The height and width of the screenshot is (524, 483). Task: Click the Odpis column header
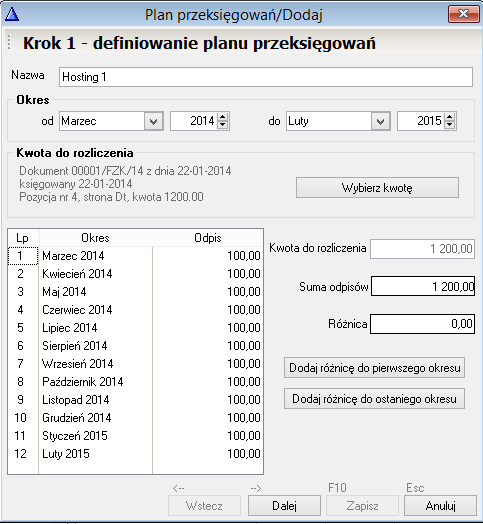[x=208, y=238]
